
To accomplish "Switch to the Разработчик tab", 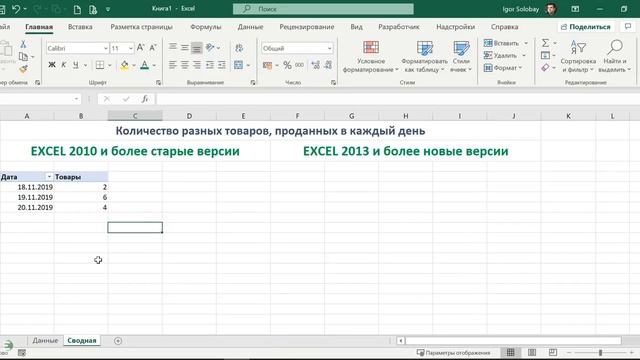I will pyautogui.click(x=399, y=27).
